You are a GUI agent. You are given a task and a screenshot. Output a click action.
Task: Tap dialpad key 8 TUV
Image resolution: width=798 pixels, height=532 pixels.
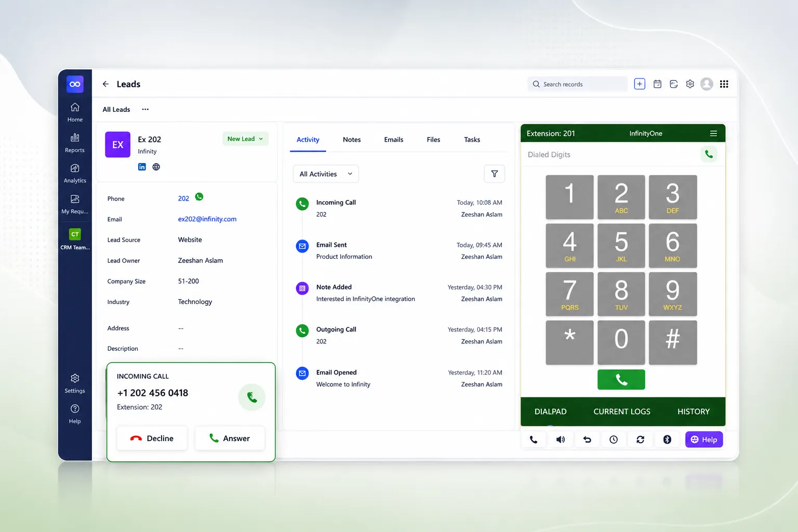621,294
